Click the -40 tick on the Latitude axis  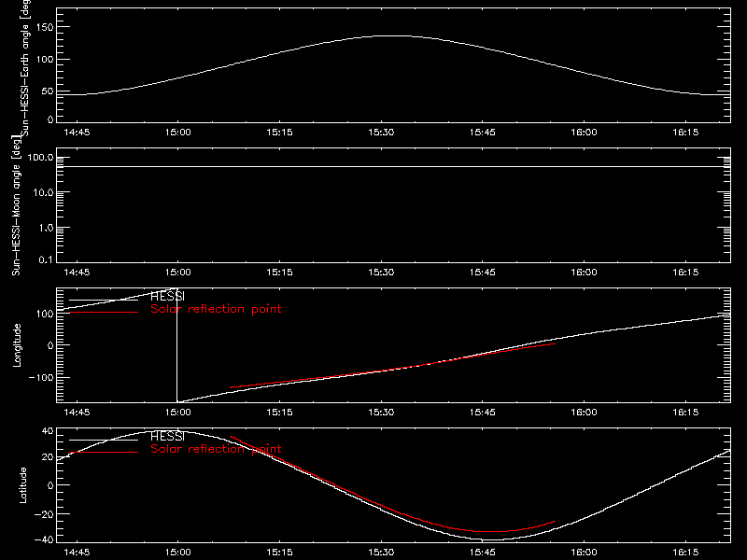[x=44, y=540]
